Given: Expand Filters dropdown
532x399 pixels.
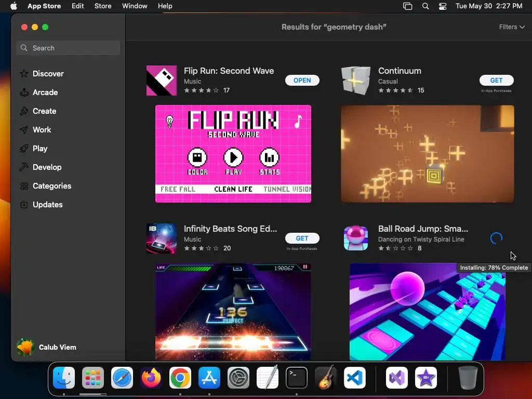Looking at the screenshot, I should [x=512, y=27].
